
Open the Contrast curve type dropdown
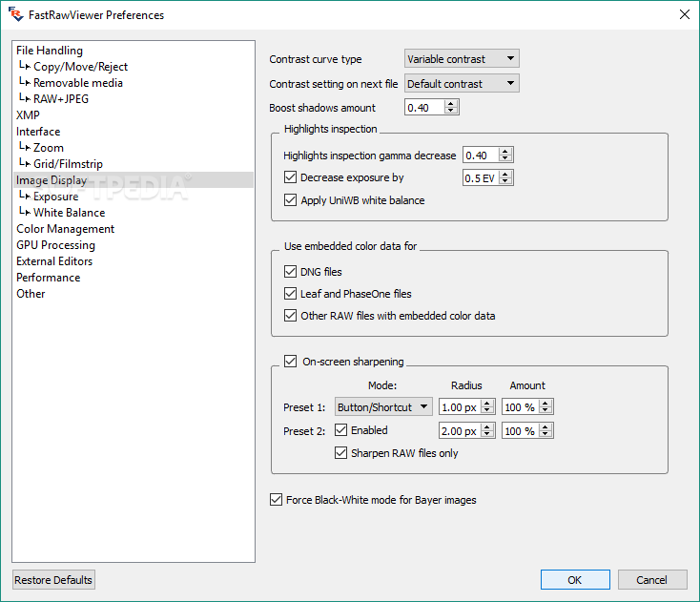[x=462, y=59]
